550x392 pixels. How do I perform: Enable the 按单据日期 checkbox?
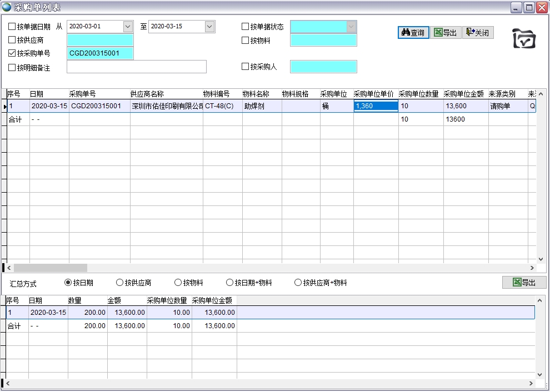(x=12, y=27)
